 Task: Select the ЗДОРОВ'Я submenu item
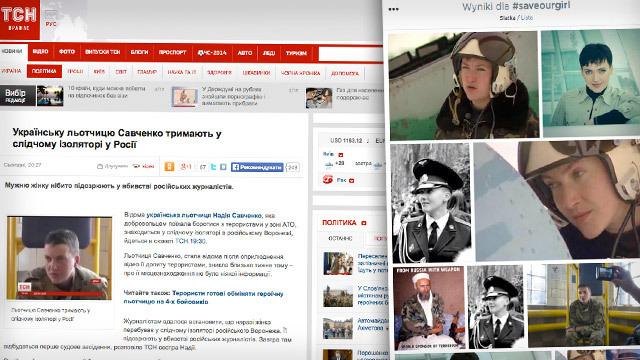[219, 73]
